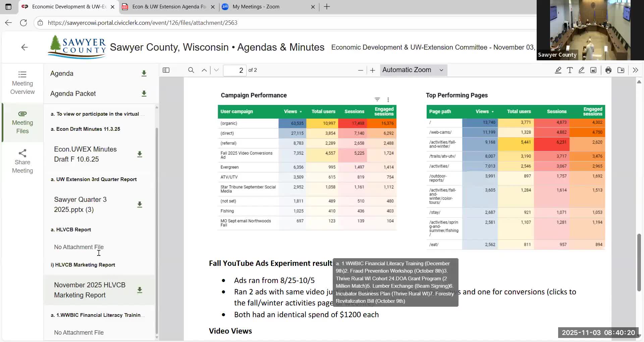
Task: Select the add text annotation tool
Action: tap(570, 70)
